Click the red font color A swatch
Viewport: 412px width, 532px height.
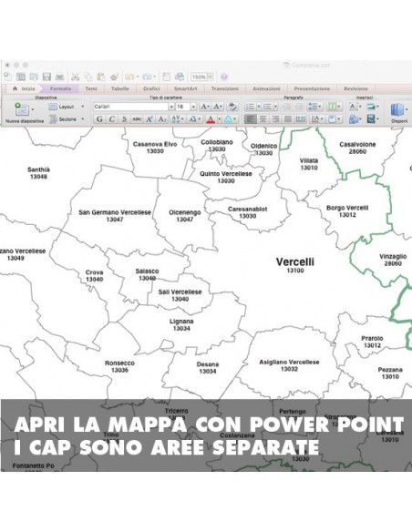point(211,119)
